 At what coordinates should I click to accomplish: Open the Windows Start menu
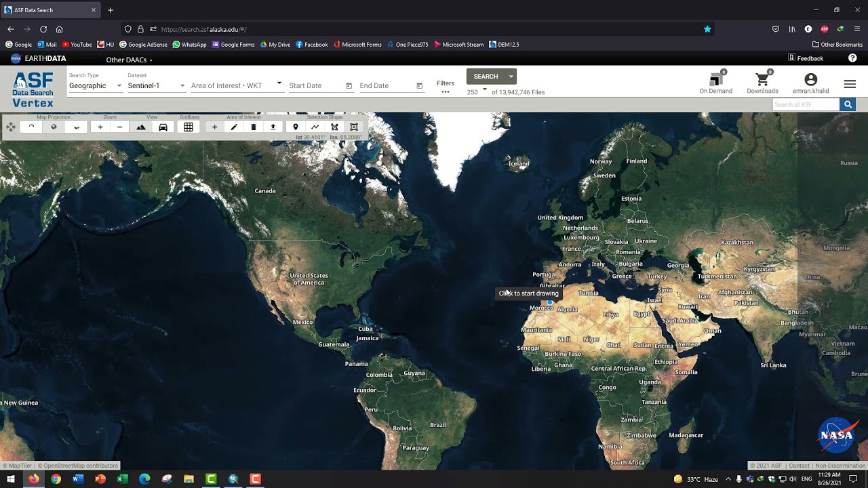pyautogui.click(x=11, y=479)
